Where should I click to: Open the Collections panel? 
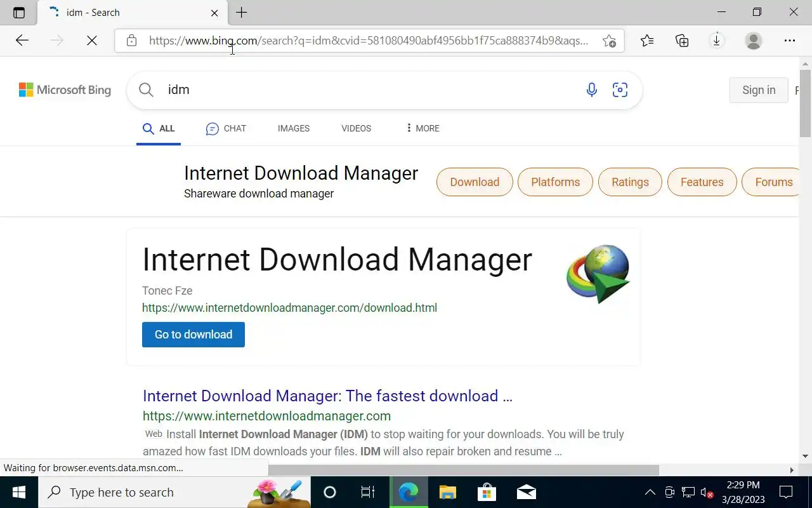[x=682, y=41]
